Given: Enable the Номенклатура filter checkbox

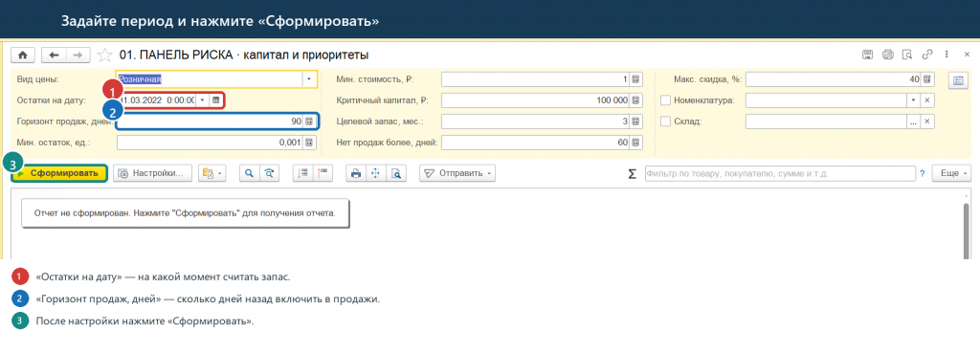Looking at the screenshot, I should pos(666,100).
